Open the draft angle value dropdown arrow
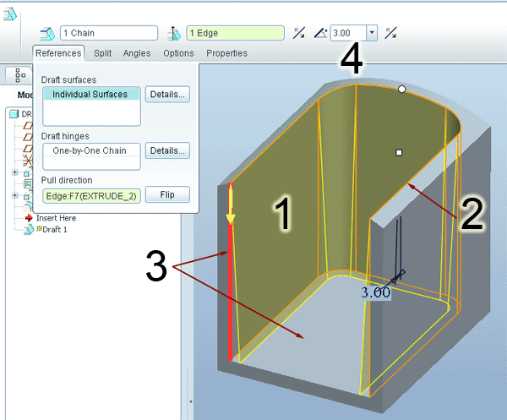This screenshot has height=420, width=507. pos(372,33)
